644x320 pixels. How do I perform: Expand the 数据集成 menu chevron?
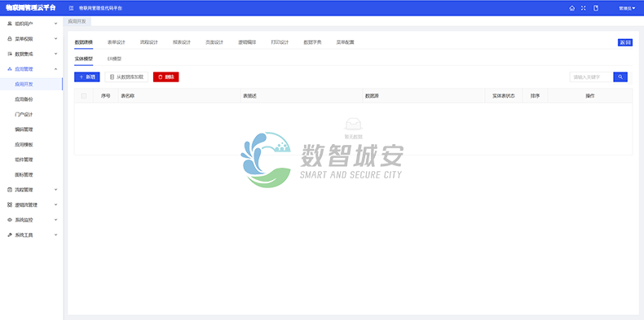point(56,54)
